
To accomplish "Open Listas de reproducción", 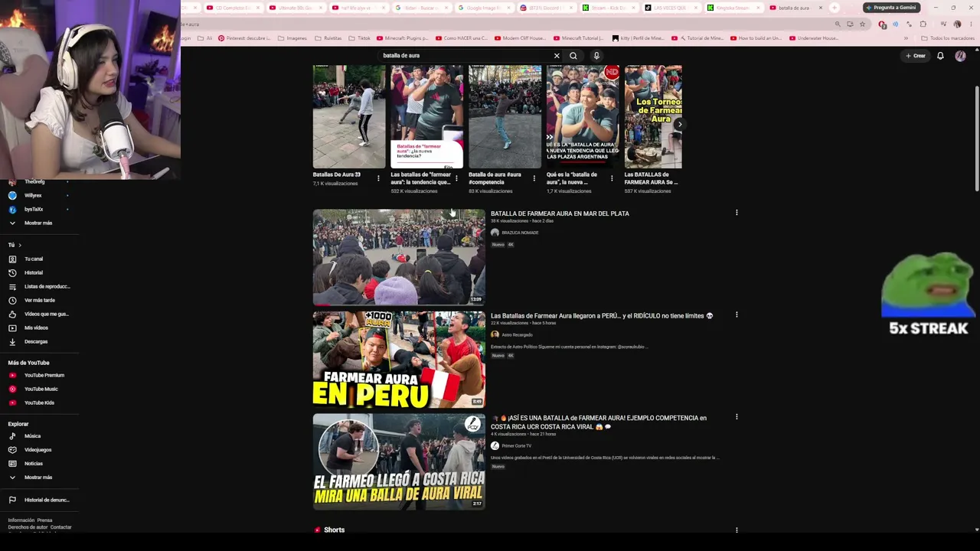I will 38,286.
